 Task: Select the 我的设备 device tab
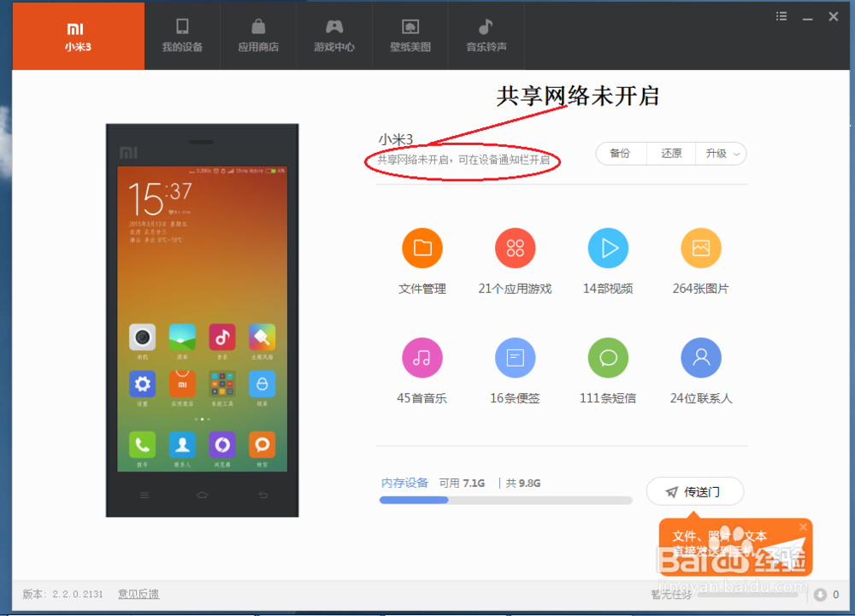pyautogui.click(x=182, y=36)
